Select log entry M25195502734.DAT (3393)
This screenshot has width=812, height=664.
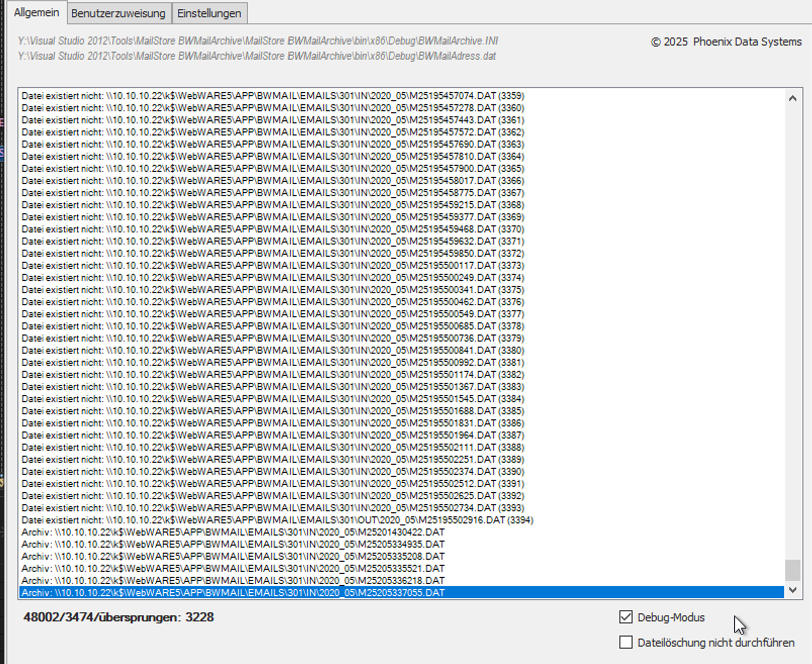pyautogui.click(x=273, y=508)
